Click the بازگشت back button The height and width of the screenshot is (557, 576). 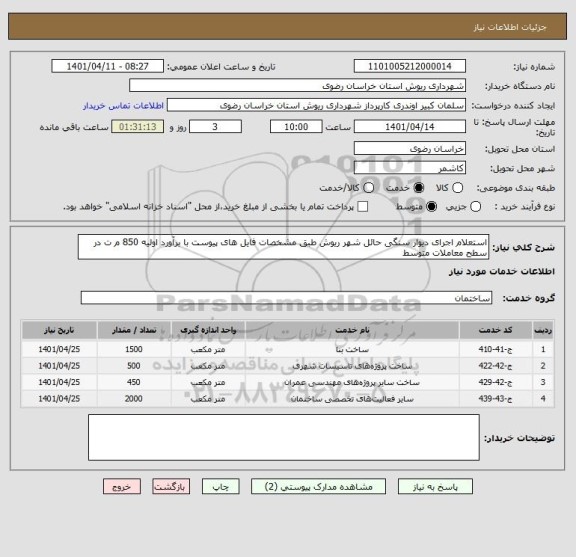click(x=171, y=487)
